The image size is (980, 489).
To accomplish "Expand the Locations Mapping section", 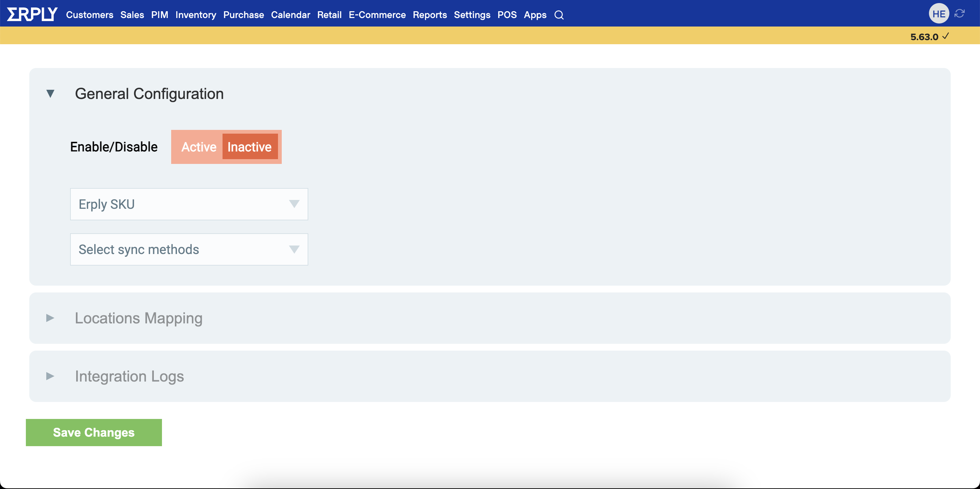I will click(50, 318).
